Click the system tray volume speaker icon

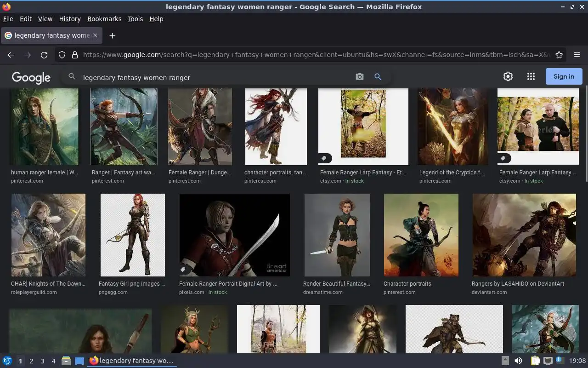coord(518,361)
